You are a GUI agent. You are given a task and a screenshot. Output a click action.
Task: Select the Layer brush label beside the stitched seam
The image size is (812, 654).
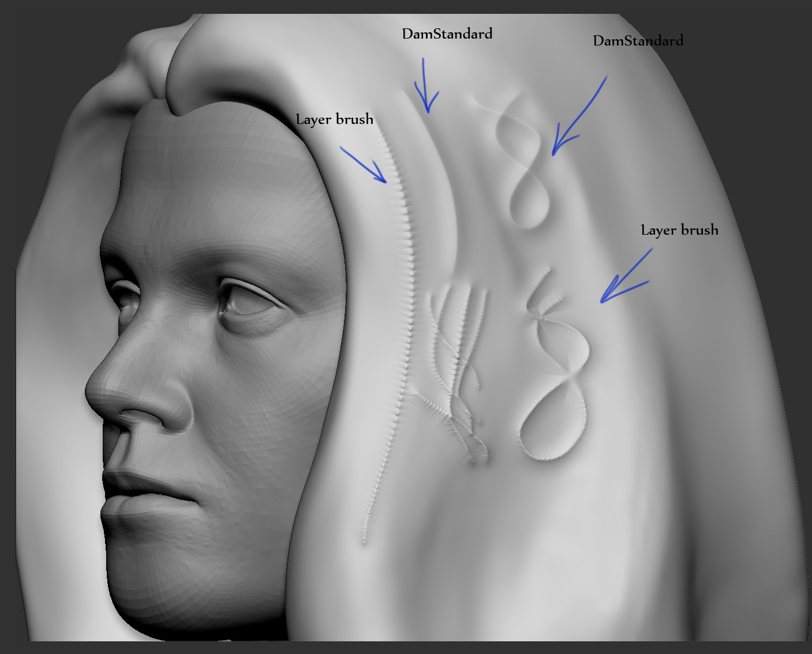click(x=335, y=119)
